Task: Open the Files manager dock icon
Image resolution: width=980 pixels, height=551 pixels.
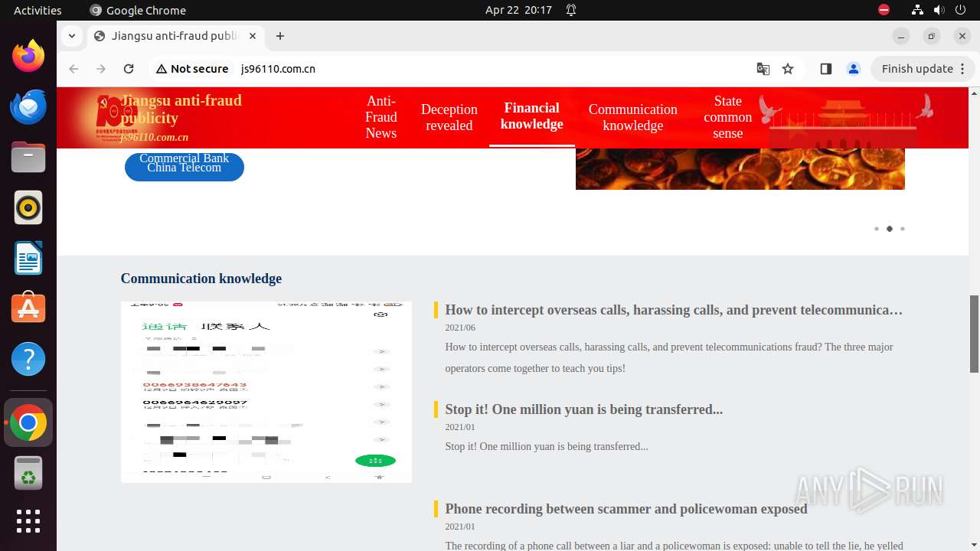Action: coord(28,157)
